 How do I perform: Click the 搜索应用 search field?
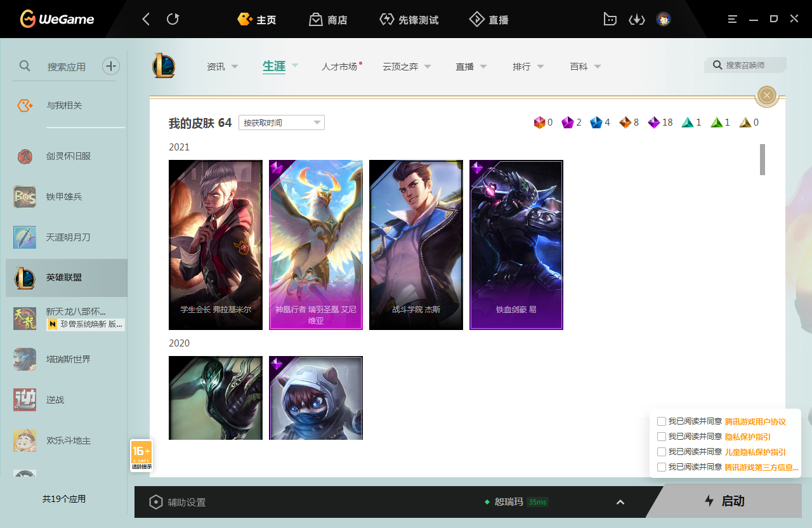[67, 67]
